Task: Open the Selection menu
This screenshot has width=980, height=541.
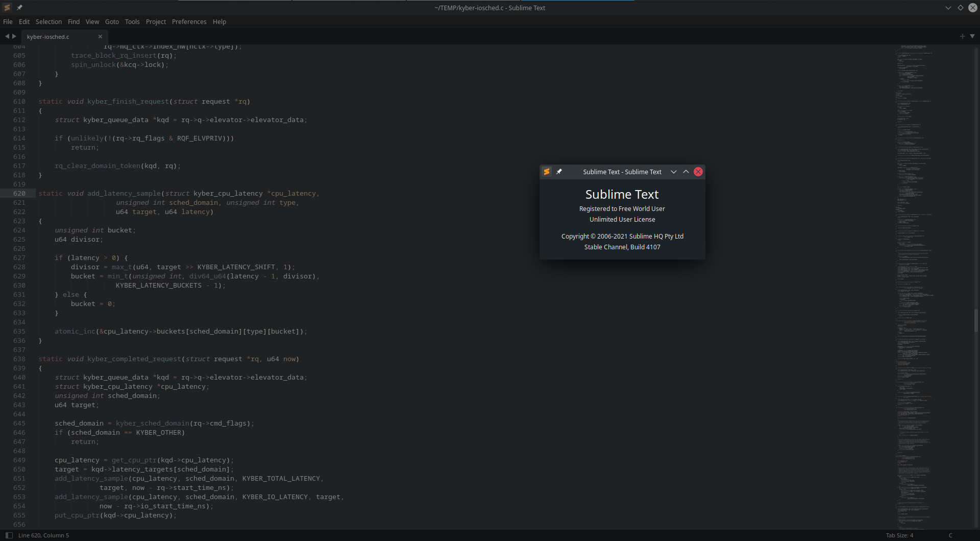Action: pos(48,21)
